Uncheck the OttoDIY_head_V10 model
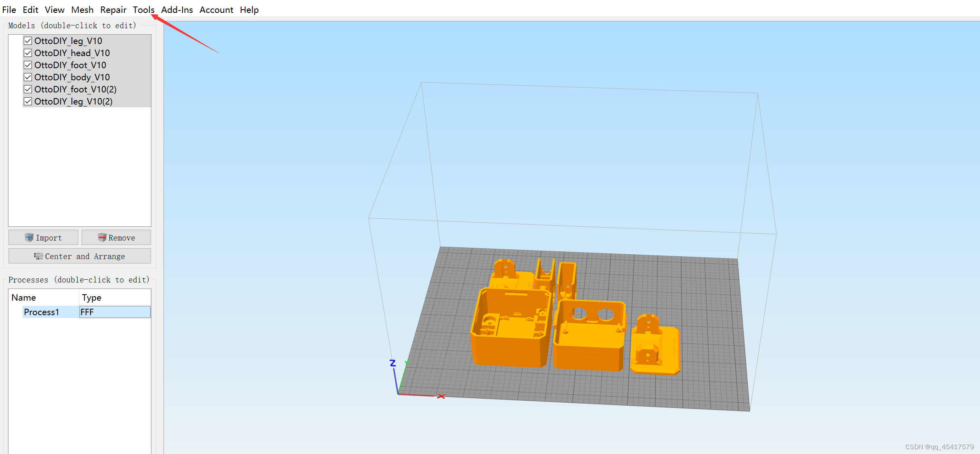The width and height of the screenshot is (980, 454). (27, 53)
